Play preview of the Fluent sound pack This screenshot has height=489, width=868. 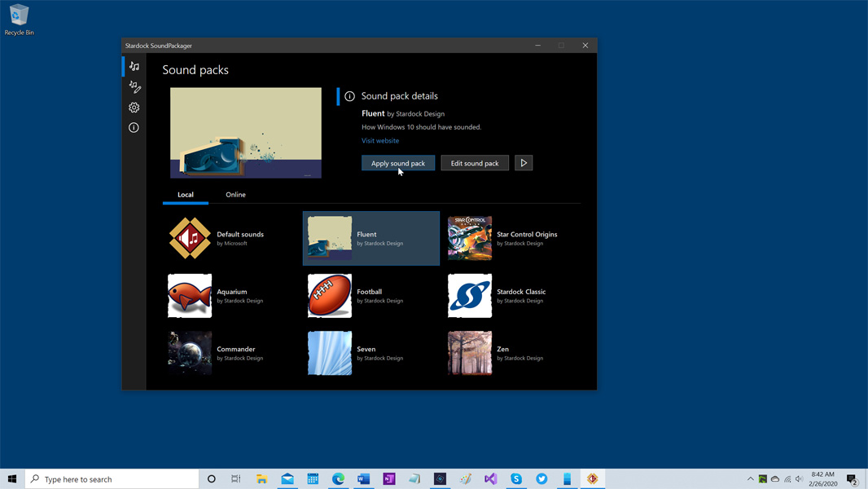[524, 163]
